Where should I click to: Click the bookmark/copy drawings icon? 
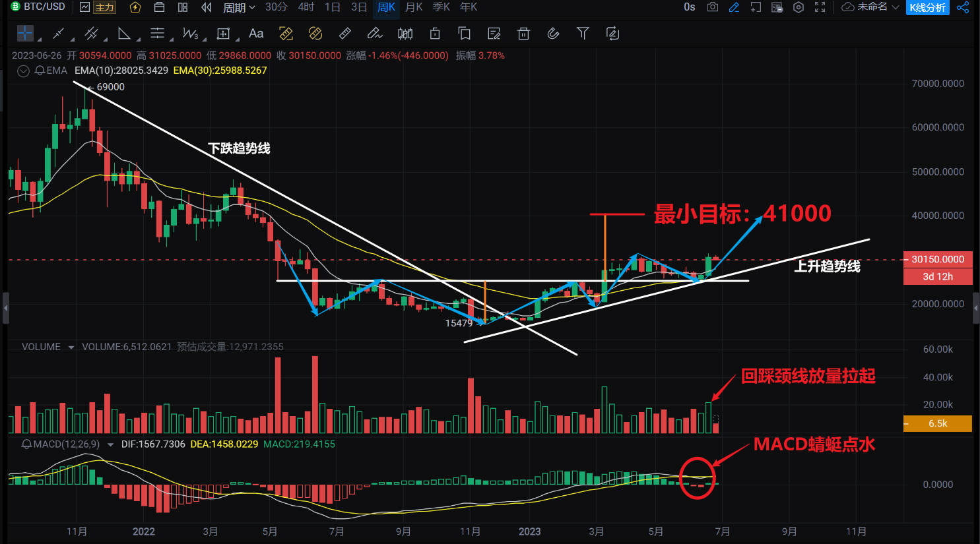pos(464,33)
